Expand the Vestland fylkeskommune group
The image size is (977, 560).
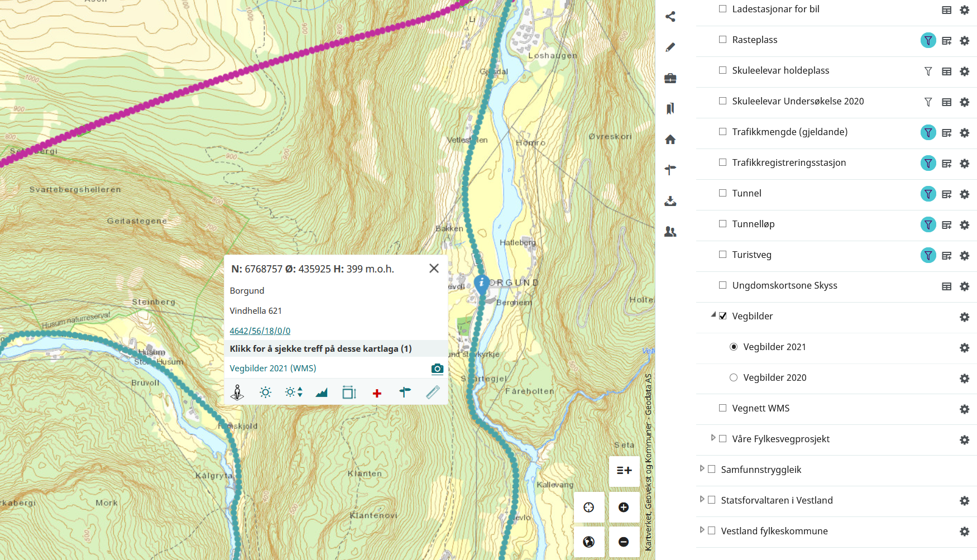point(702,530)
